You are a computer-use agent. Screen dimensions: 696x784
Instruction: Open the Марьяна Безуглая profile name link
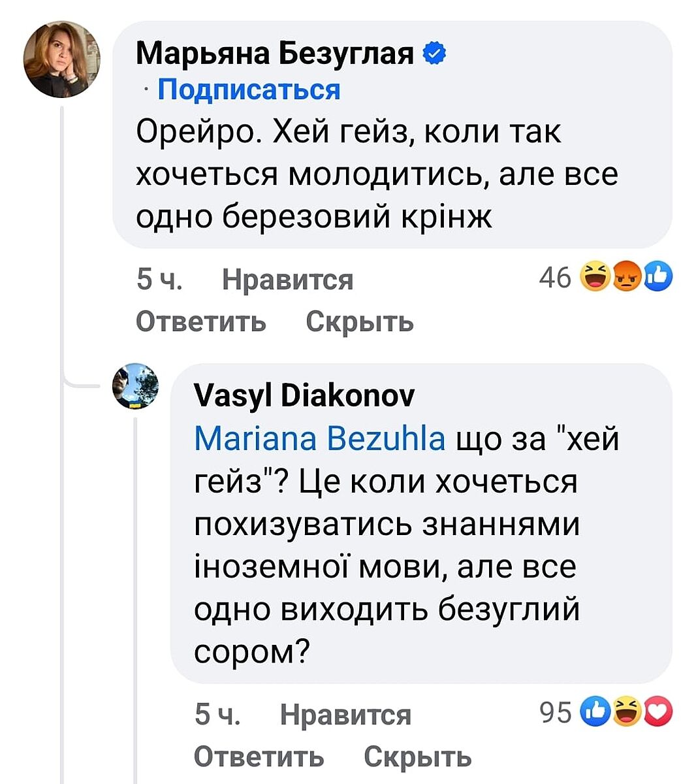coord(275,53)
